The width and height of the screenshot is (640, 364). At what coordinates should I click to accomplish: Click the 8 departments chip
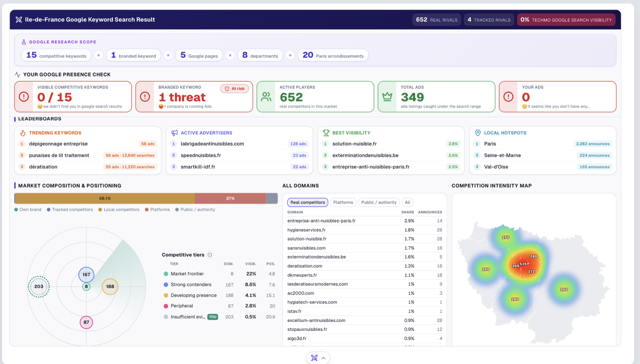pos(260,55)
